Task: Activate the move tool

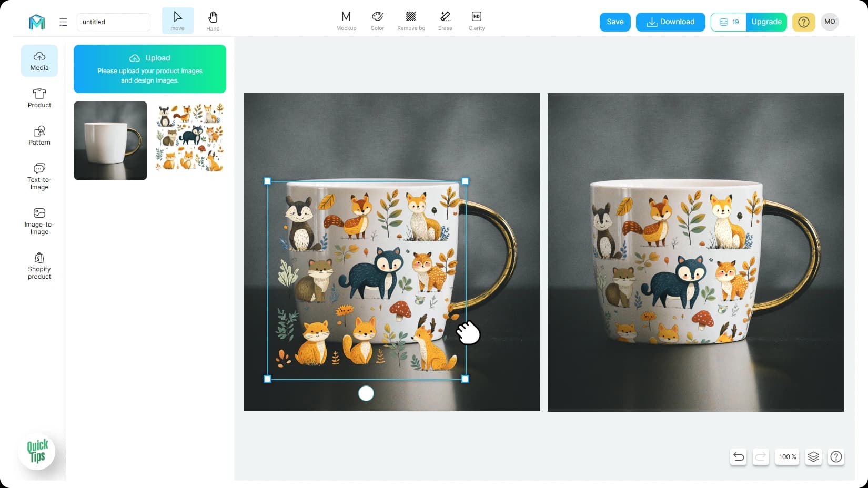Action: 178,21
